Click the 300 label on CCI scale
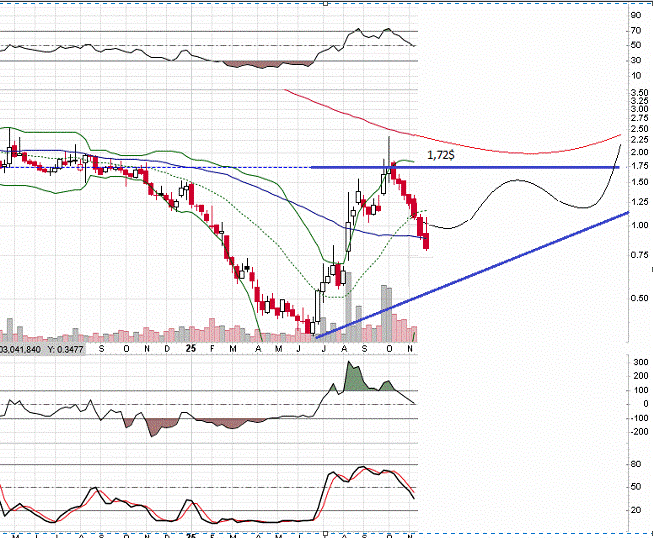 coord(636,361)
